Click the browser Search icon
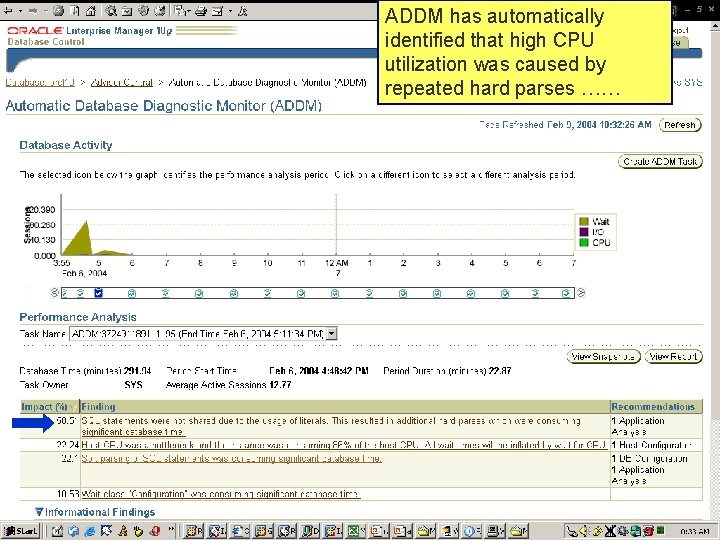Screen dimensions: 720x540 click(111, 11)
